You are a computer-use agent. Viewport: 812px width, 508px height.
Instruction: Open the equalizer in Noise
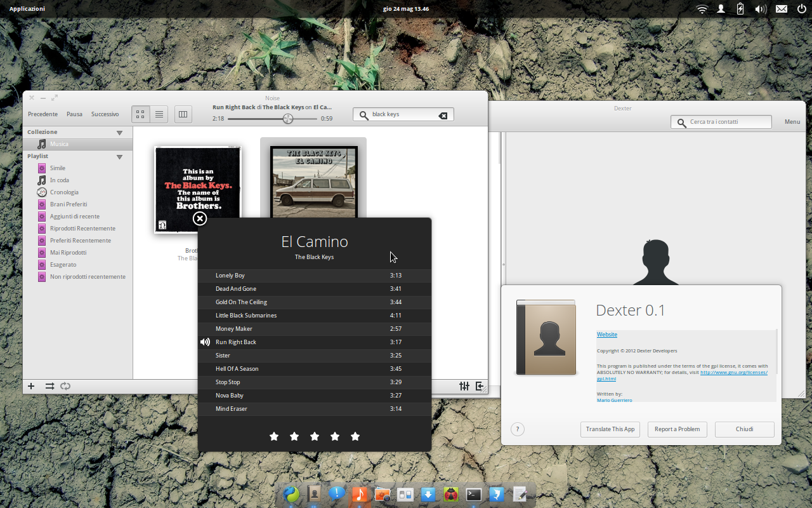(x=464, y=386)
